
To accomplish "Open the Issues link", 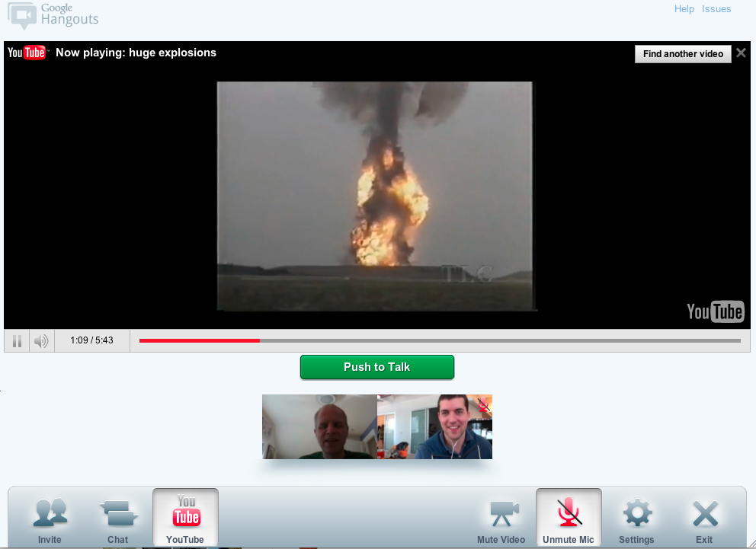I will tap(716, 9).
